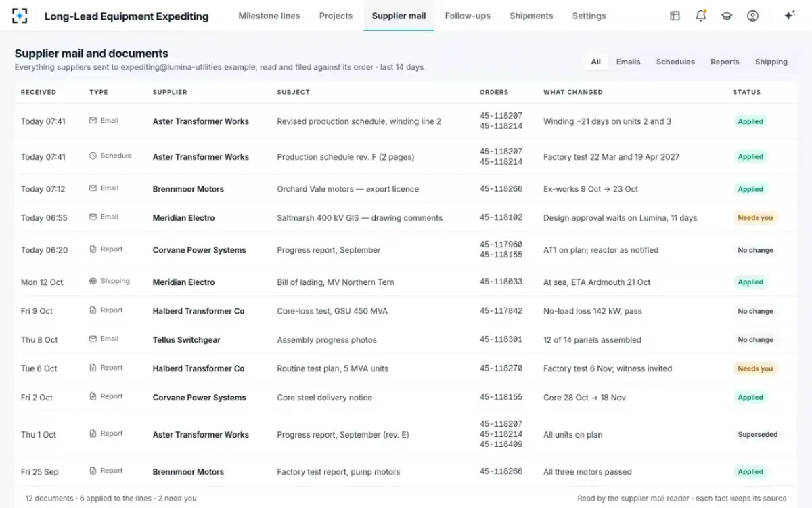This screenshot has height=508, width=812.
Task: Click Applied badge on Core steel delivery row
Action: pos(750,398)
